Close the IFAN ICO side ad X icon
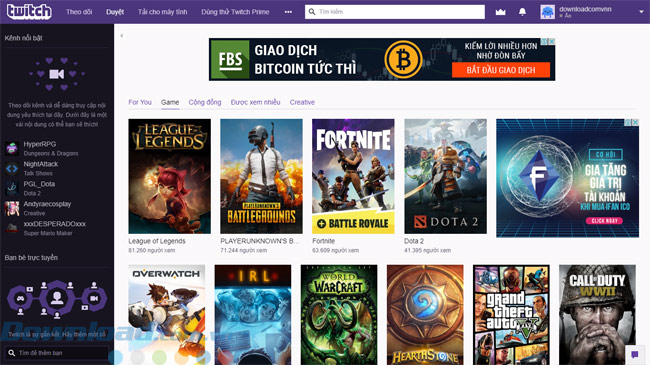Viewport: 650px width, 365px height. (x=635, y=122)
